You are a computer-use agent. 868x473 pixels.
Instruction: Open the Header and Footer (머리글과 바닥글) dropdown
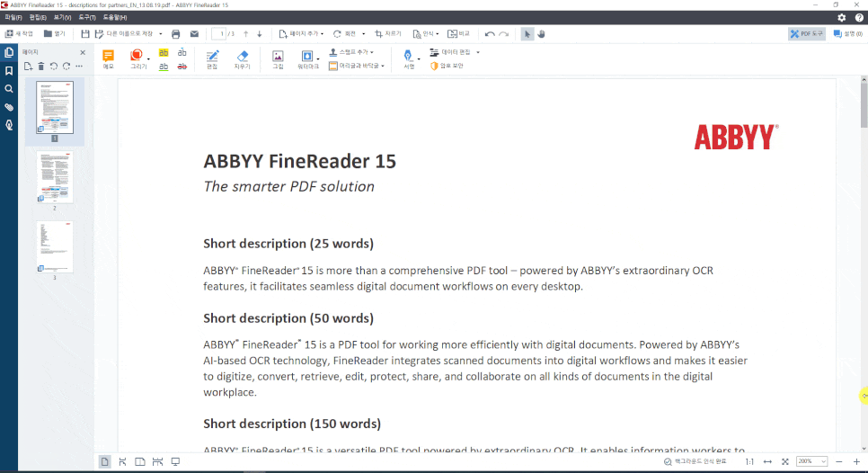[357, 66]
